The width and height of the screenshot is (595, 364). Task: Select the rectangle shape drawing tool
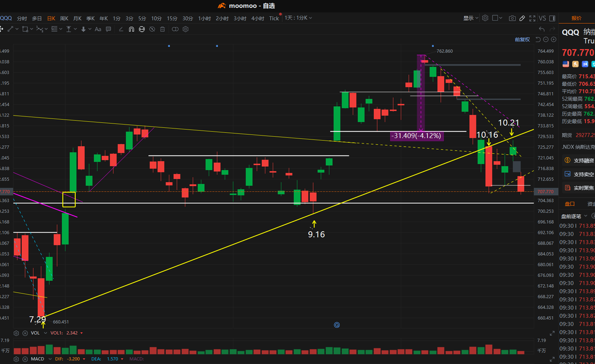tap(25, 29)
